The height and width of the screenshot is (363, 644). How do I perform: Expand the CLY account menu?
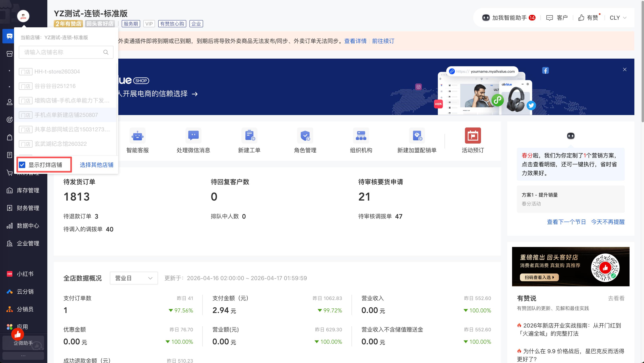pyautogui.click(x=618, y=18)
